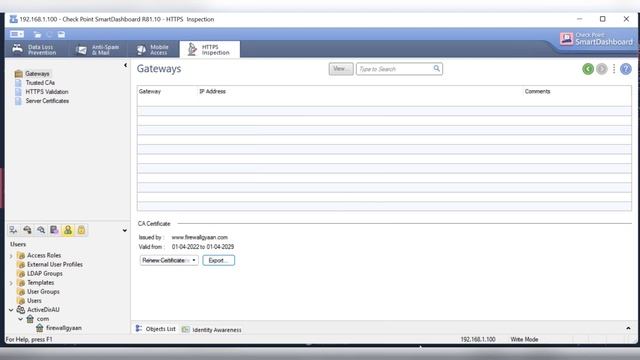Collapse the com tree node

[x=20, y=319]
